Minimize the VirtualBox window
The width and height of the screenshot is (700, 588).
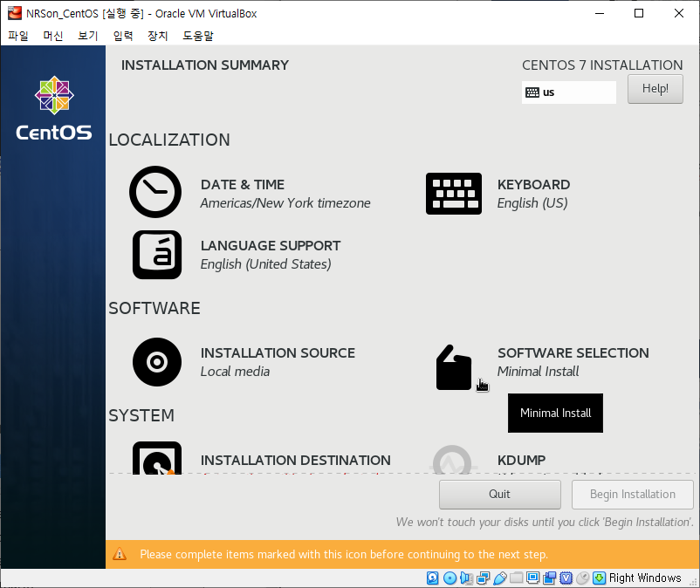600,13
